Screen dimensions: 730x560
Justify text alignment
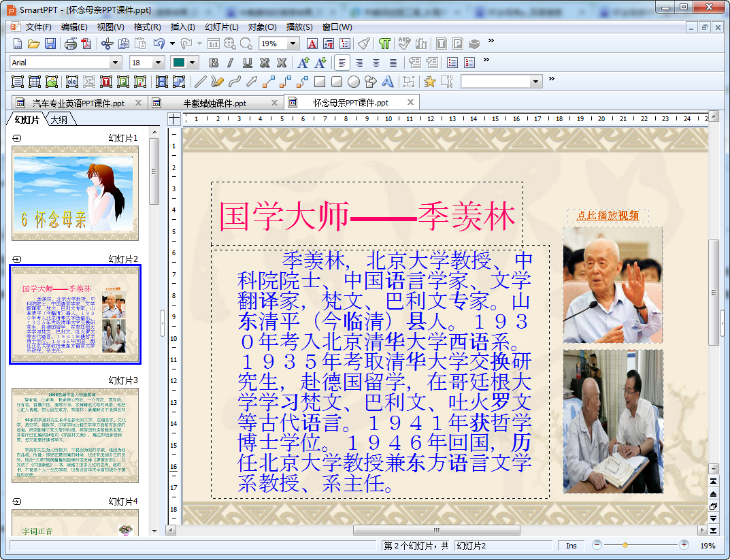click(393, 63)
